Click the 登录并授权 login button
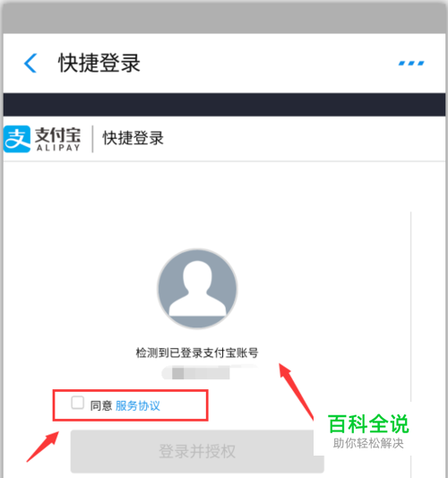Screen dimensions: 448x478 point(197,451)
